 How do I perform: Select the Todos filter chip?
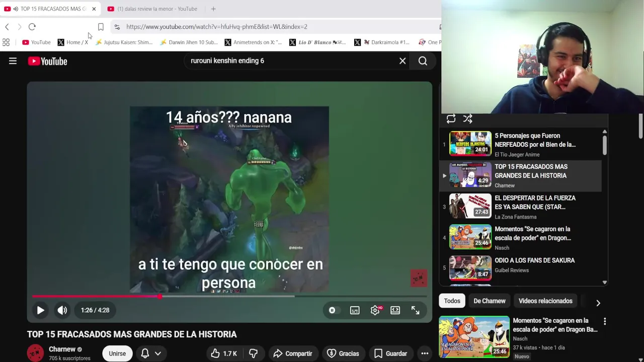452,301
